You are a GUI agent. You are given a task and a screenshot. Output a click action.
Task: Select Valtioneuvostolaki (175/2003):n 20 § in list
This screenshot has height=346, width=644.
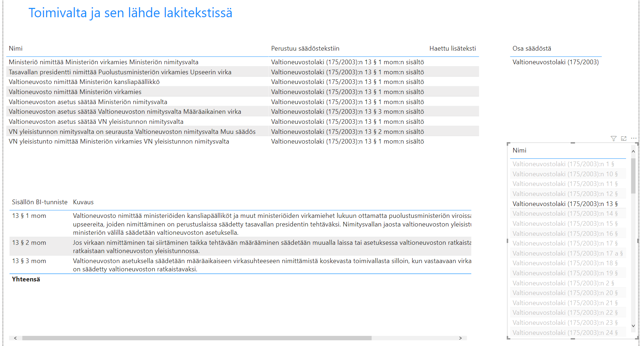pyautogui.click(x=565, y=293)
